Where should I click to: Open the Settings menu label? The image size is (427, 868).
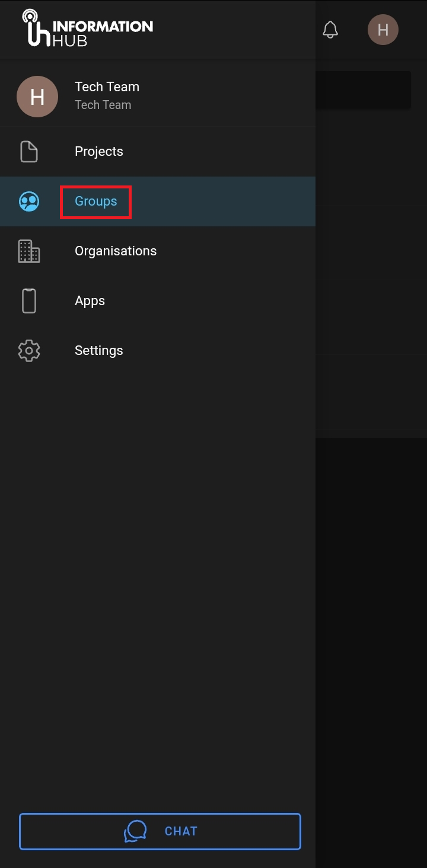click(99, 351)
